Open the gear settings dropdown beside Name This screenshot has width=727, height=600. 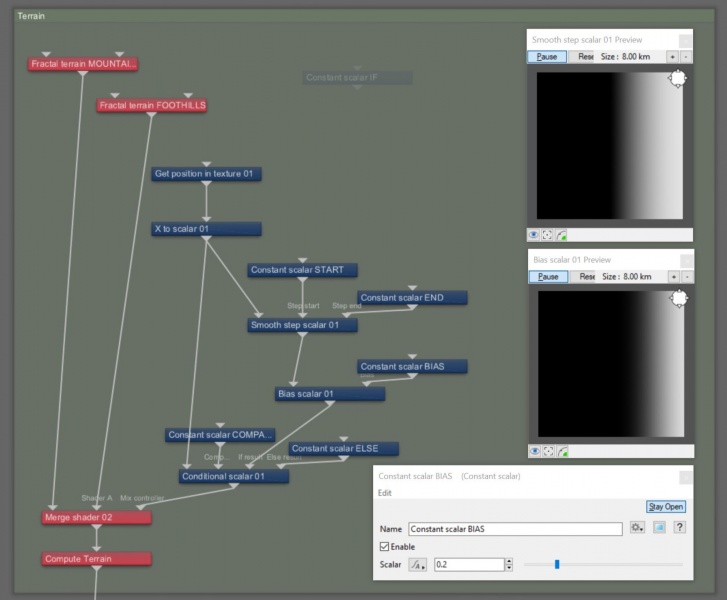pos(638,527)
